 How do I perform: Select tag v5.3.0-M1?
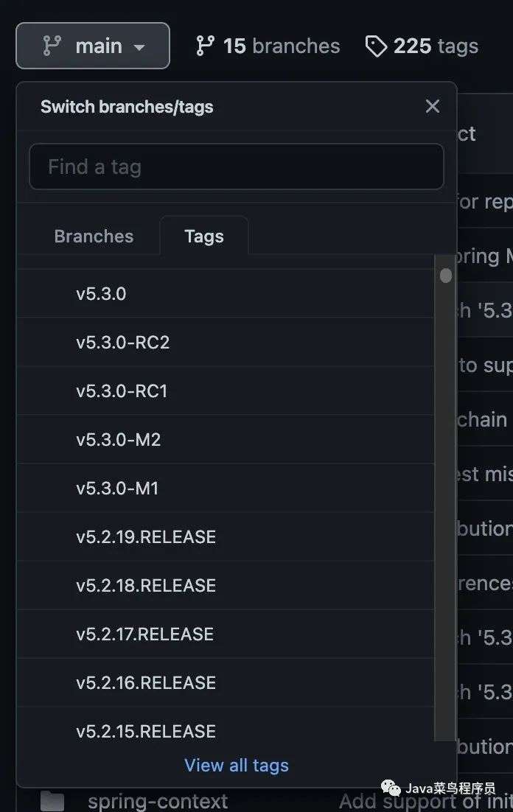click(226, 489)
